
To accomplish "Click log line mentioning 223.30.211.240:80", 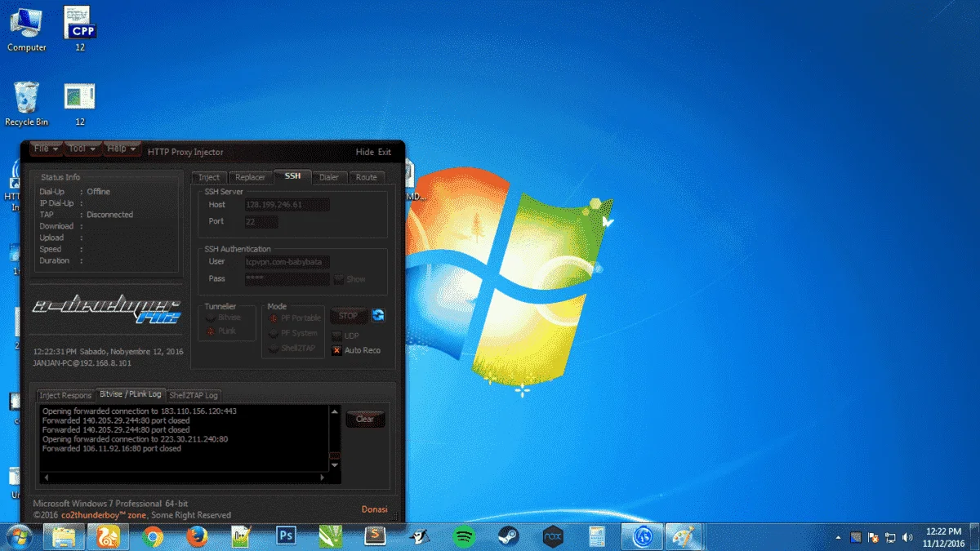I will (x=135, y=439).
